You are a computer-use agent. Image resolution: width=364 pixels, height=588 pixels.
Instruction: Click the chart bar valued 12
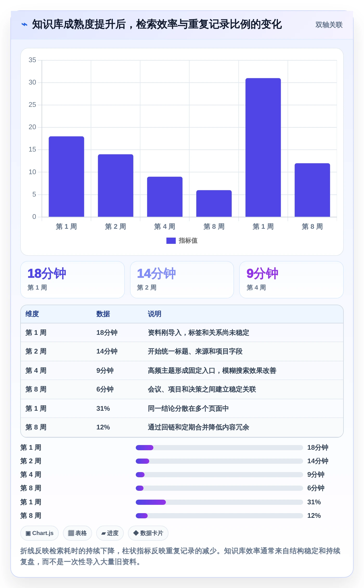click(x=312, y=190)
